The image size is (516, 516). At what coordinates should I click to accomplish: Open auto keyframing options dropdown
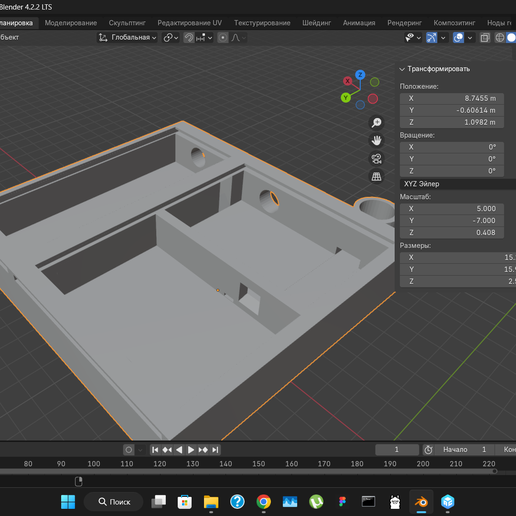tap(140, 450)
